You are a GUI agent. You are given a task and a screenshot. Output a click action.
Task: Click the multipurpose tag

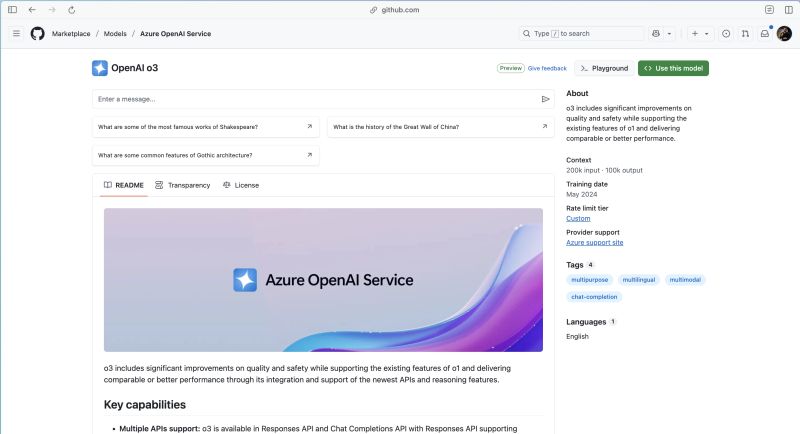(x=589, y=280)
